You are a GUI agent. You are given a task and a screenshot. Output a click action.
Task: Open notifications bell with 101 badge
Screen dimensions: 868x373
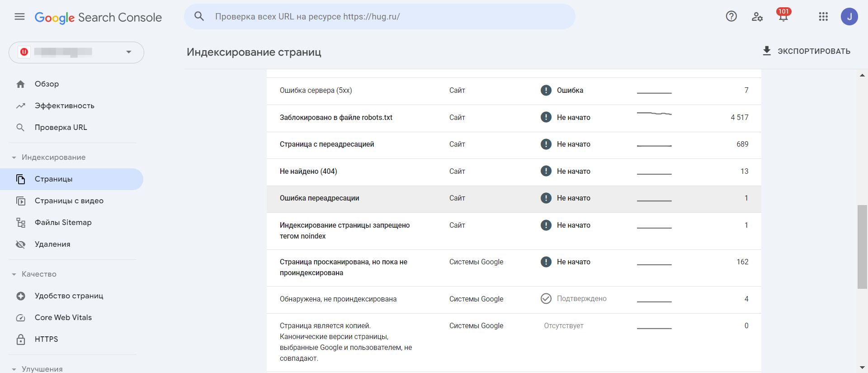tap(783, 16)
